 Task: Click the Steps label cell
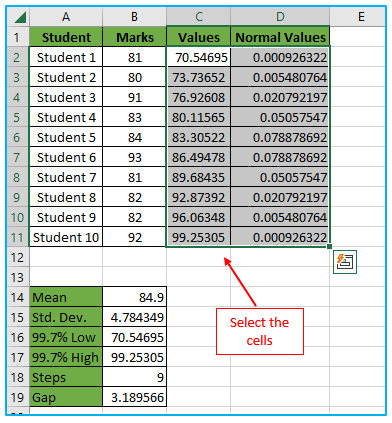pyautogui.click(x=66, y=377)
